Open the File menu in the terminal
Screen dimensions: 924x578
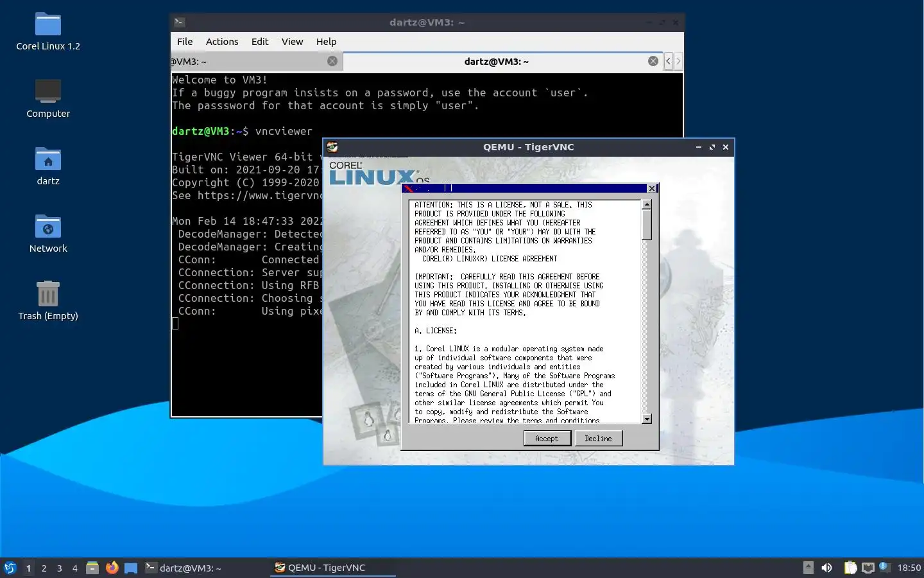[x=185, y=42]
